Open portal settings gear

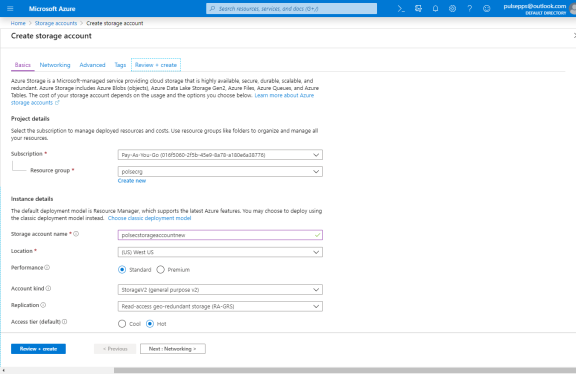click(x=452, y=8)
